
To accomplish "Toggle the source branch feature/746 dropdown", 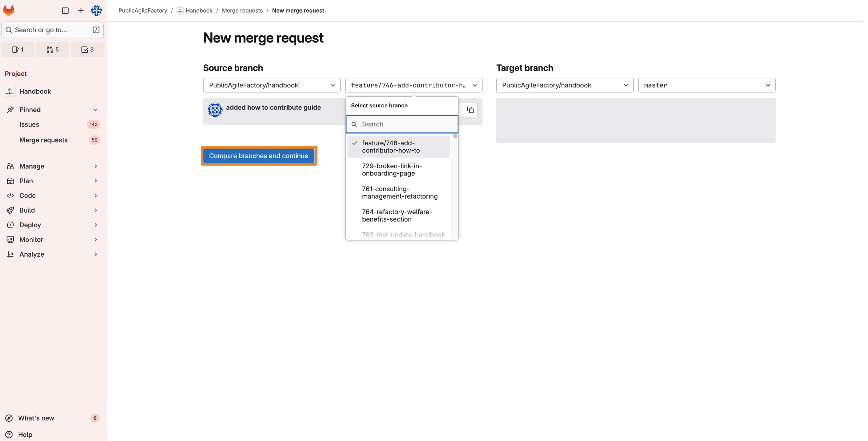I will (x=414, y=85).
